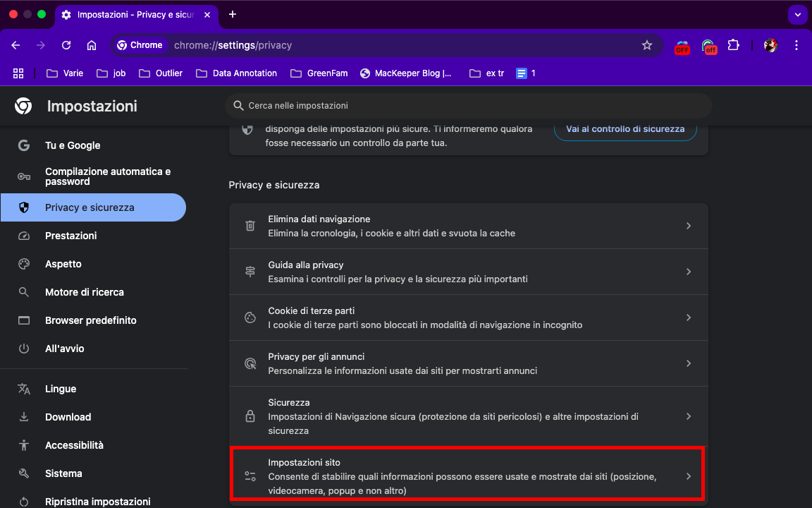This screenshot has width=812, height=508.
Task: Click the Elimina dati navigazione trash icon
Action: 250,225
